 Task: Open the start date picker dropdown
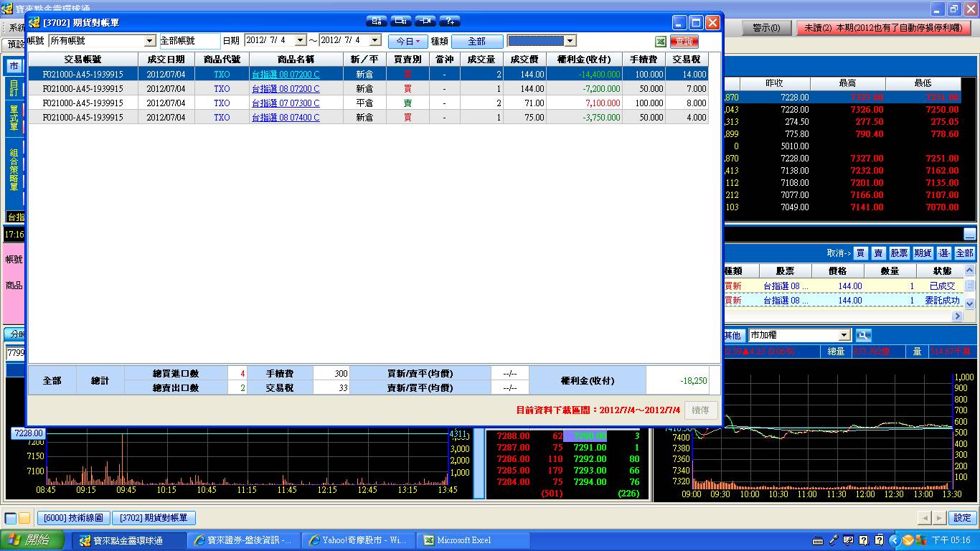coord(301,41)
